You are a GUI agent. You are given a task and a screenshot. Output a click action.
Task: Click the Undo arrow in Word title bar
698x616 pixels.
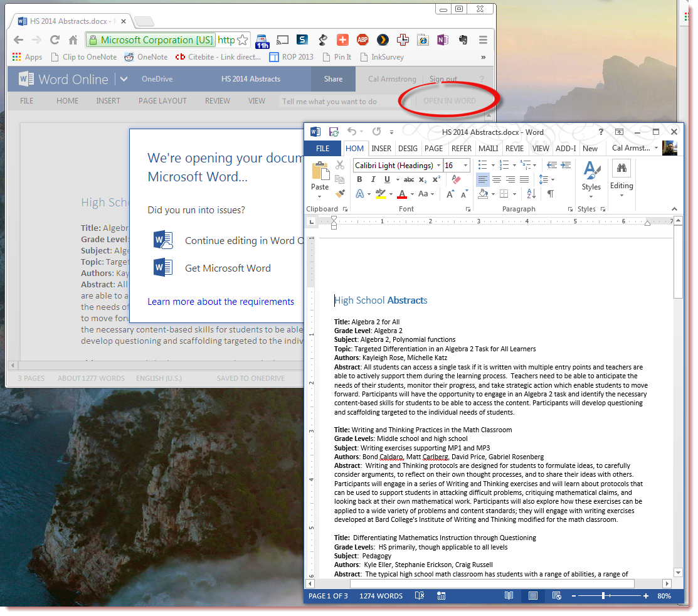coord(352,131)
